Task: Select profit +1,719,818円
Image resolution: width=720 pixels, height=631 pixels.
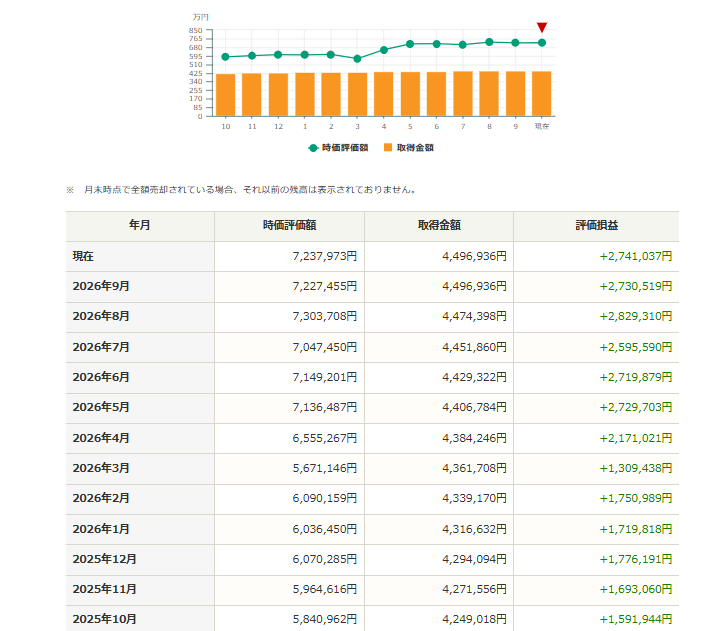Action: point(636,529)
